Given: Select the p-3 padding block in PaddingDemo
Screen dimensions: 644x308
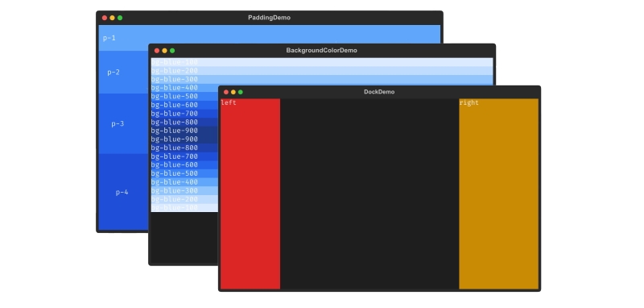Looking at the screenshot, I should click(x=123, y=123).
